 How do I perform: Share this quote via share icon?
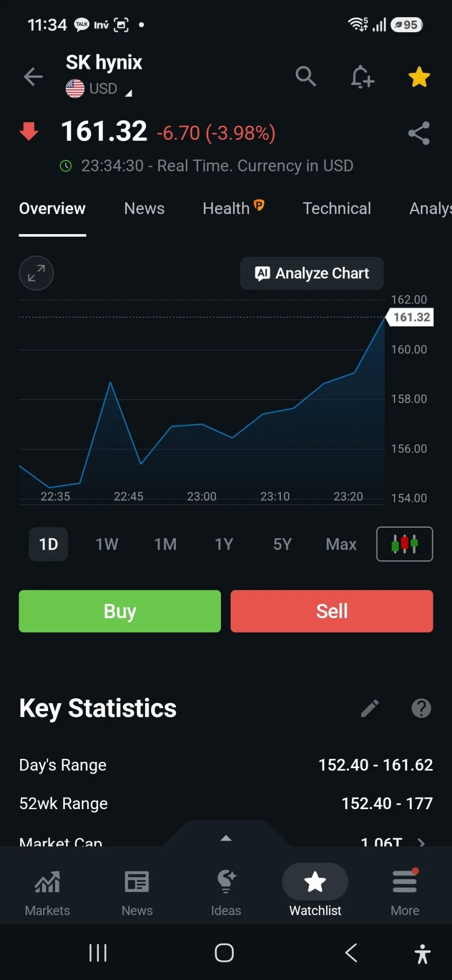[419, 133]
